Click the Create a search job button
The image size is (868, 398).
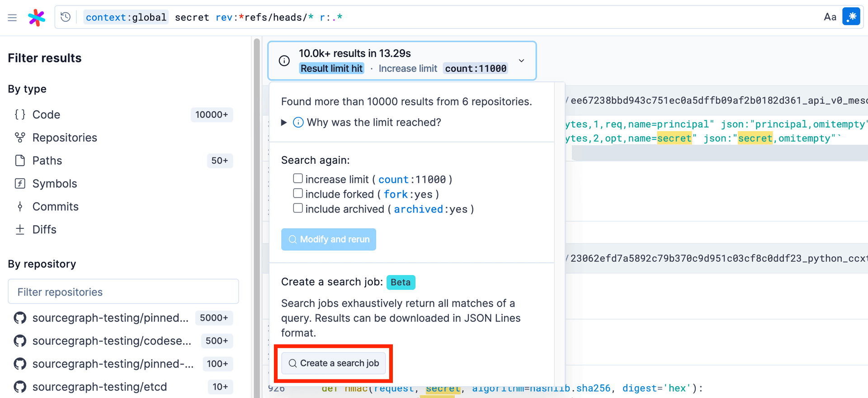[334, 363]
